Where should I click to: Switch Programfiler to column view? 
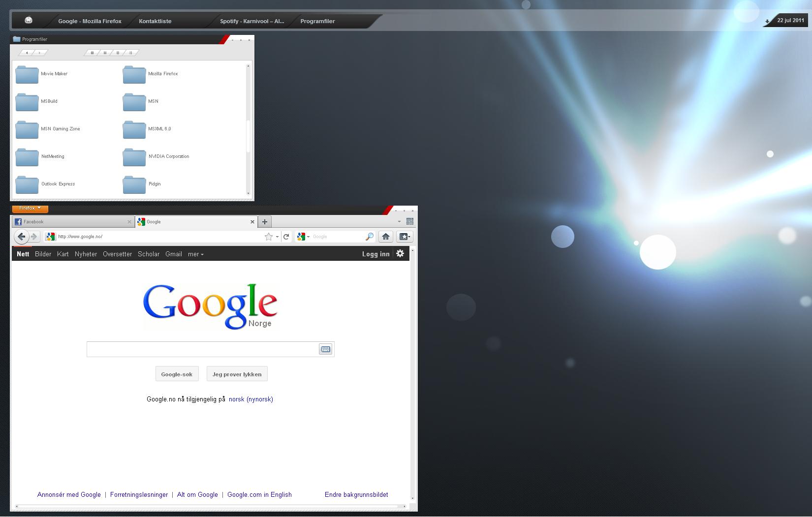92,53
